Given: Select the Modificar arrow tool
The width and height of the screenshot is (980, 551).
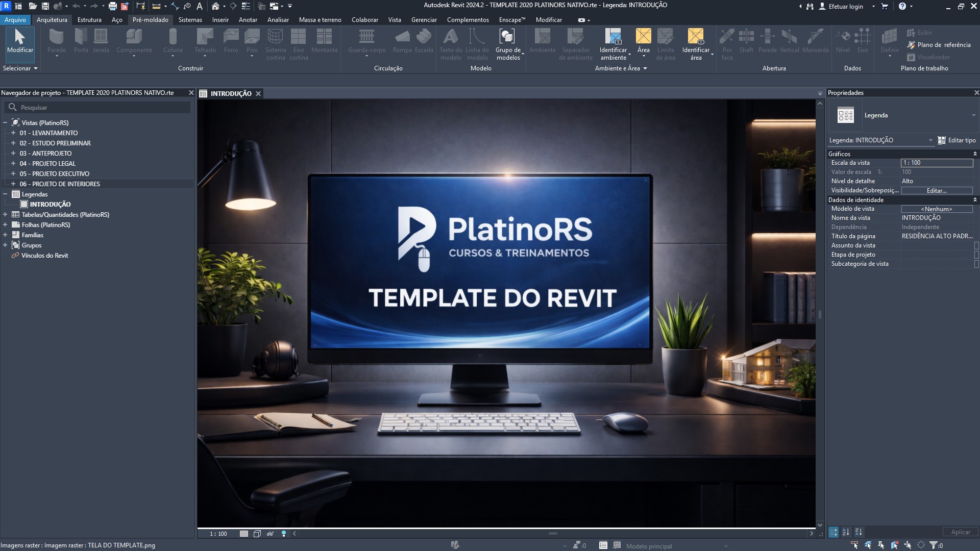Looking at the screenshot, I should [20, 41].
